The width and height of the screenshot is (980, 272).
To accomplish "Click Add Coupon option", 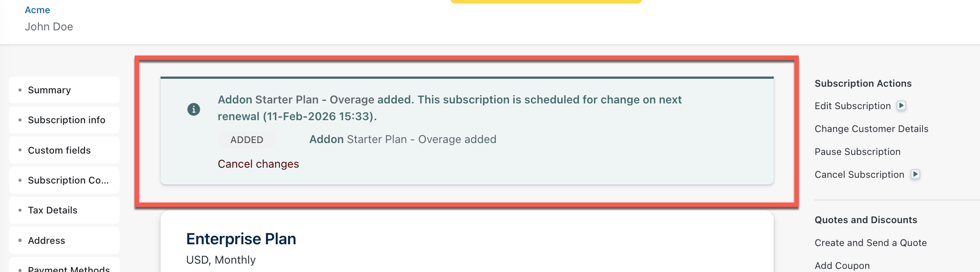I will (842, 265).
